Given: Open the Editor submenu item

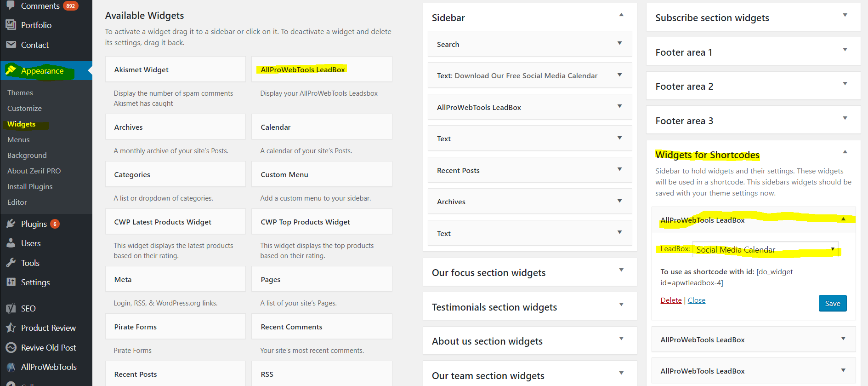Looking at the screenshot, I should click(17, 202).
